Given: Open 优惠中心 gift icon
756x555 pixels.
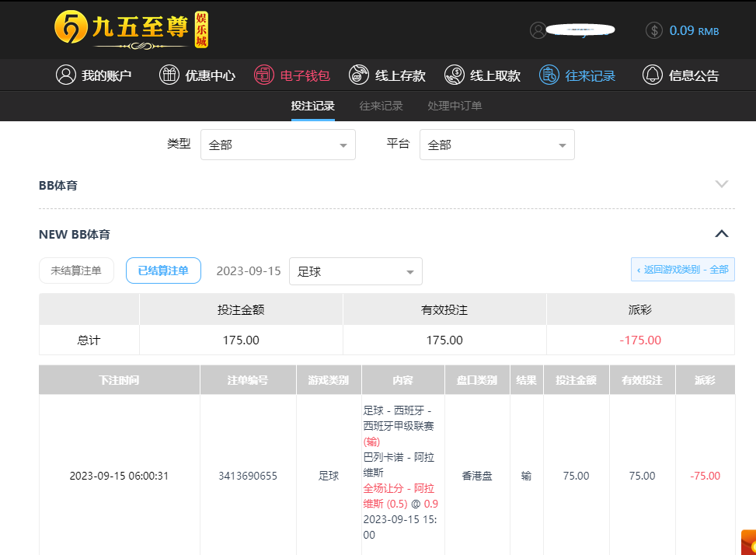Looking at the screenshot, I should point(169,75).
